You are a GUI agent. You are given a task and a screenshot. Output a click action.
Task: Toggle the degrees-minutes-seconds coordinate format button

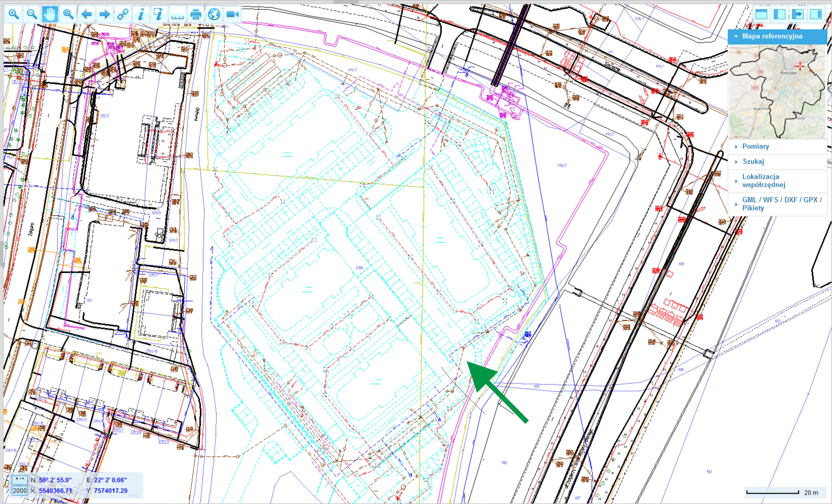click(20, 480)
